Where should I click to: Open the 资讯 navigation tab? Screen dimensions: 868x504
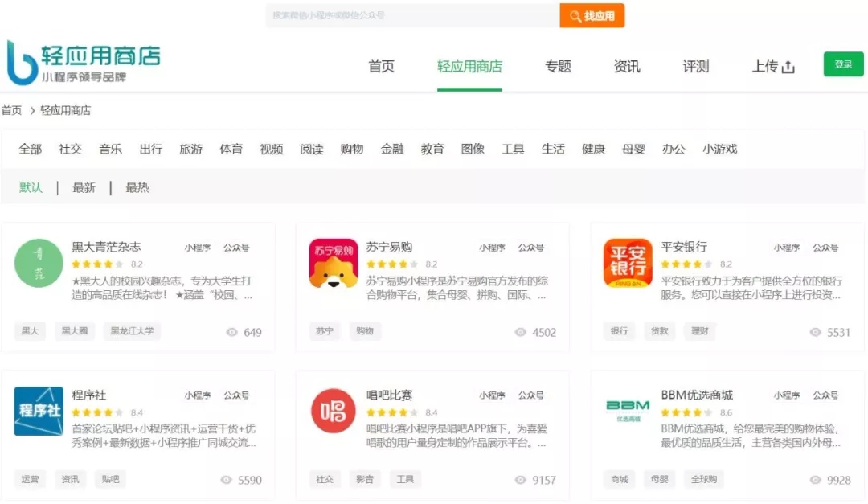click(x=627, y=67)
